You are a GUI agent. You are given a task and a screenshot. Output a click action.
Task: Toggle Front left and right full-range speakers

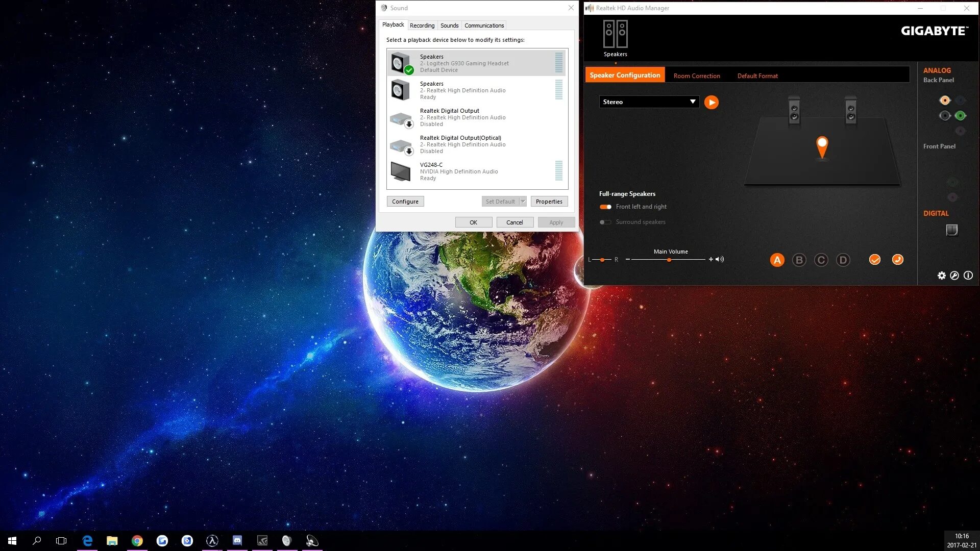point(605,207)
